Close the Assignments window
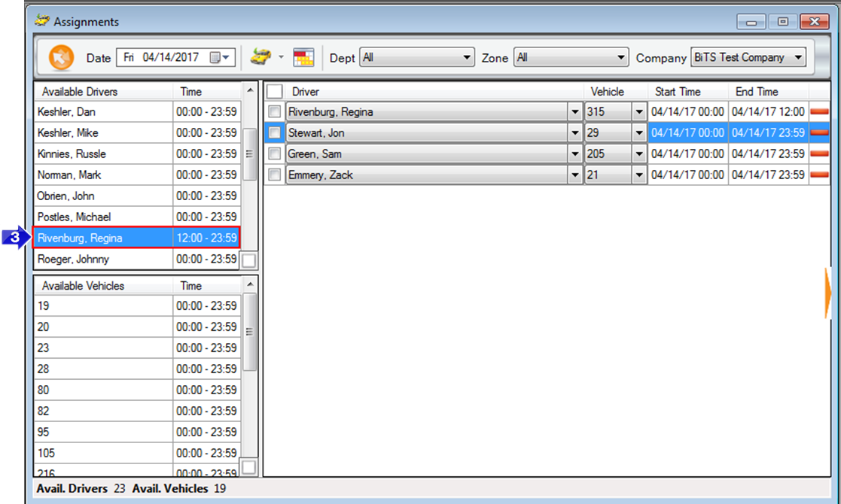This screenshot has height=504, width=841. click(x=814, y=21)
